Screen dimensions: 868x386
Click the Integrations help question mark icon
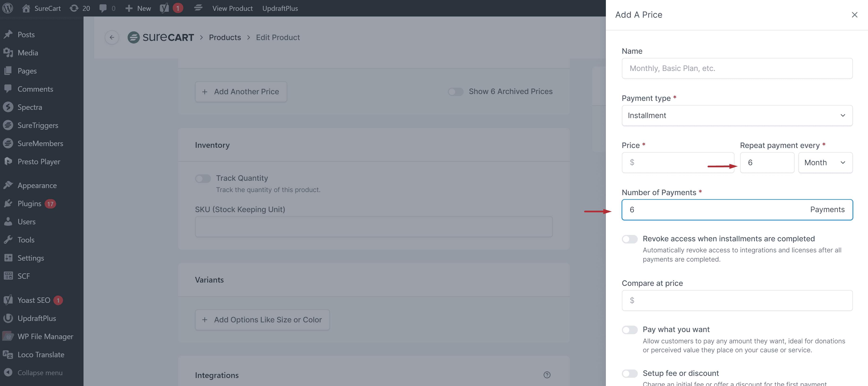tap(547, 375)
